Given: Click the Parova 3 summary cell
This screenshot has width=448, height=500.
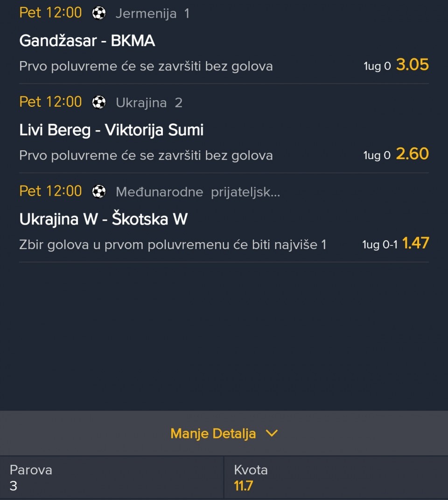Looking at the screenshot, I should coord(112,478).
